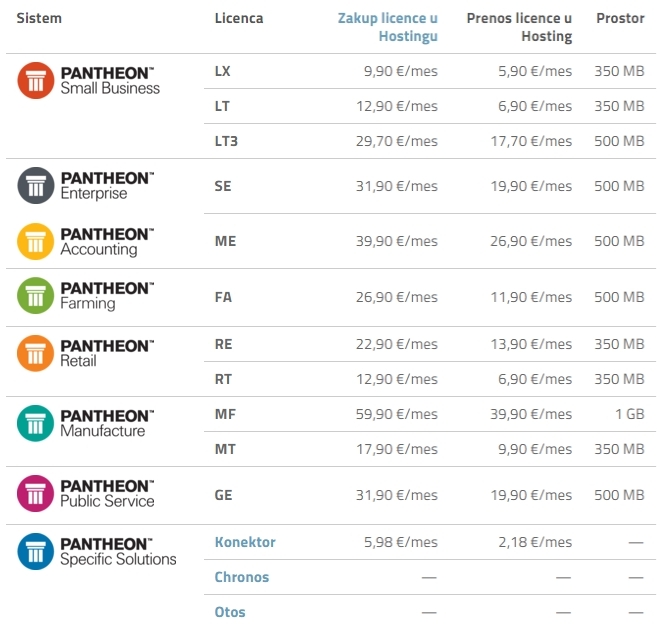Screen dimensions: 660x632
Task: Click the magenta Pantheon Public Service icon
Action: tap(36, 493)
